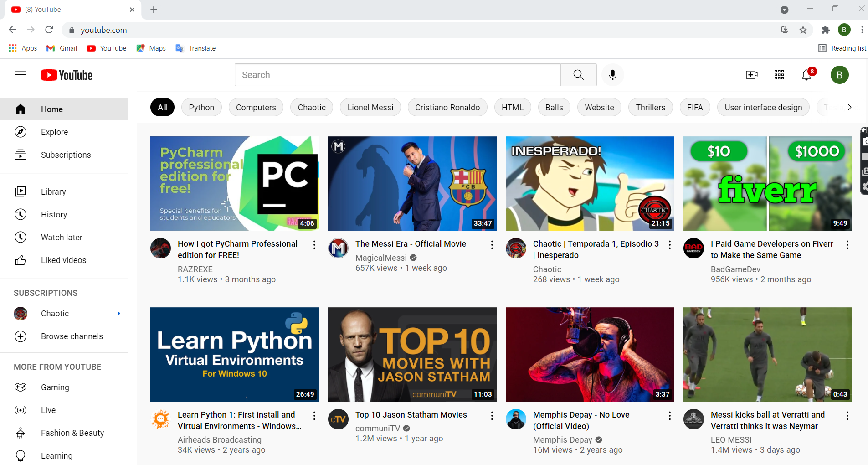Open the Explore section

coord(54,132)
